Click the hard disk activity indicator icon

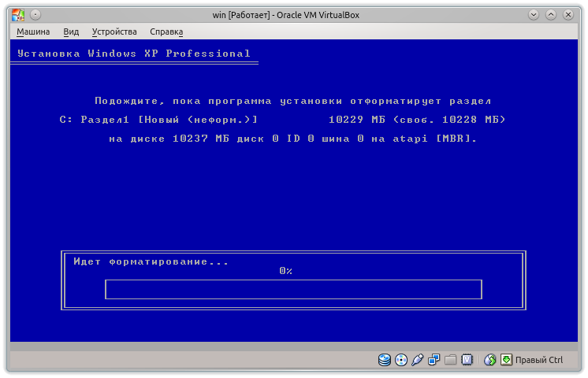click(385, 360)
